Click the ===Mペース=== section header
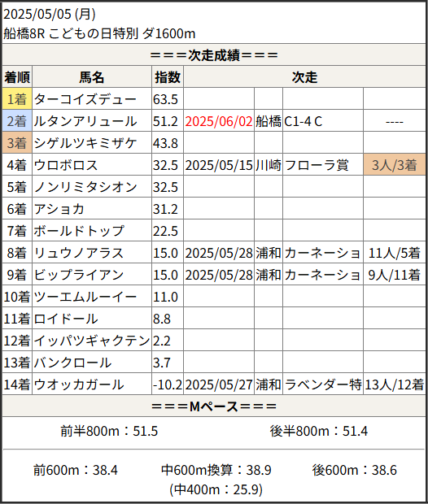428x504 pixels. 214,406
